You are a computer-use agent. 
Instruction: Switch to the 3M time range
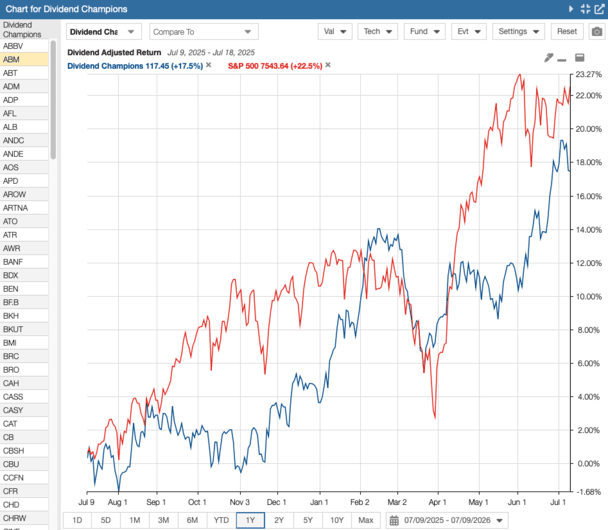[163, 520]
